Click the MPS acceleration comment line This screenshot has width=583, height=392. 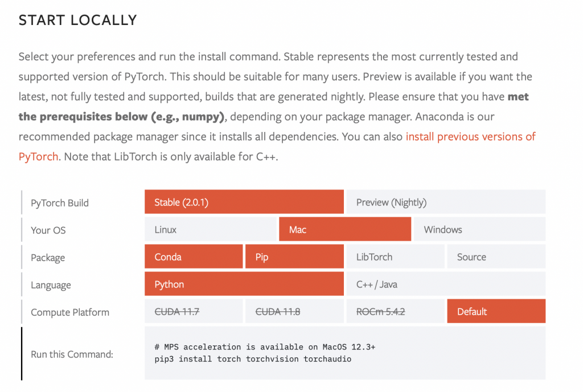pos(265,346)
